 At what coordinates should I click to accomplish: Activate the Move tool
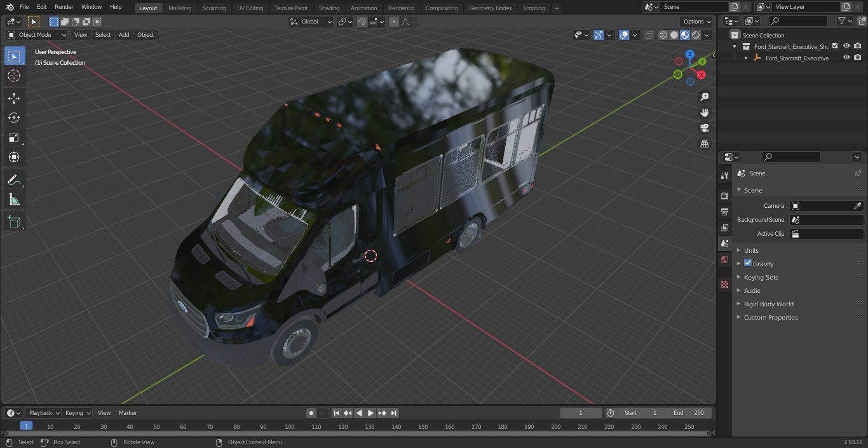point(14,98)
